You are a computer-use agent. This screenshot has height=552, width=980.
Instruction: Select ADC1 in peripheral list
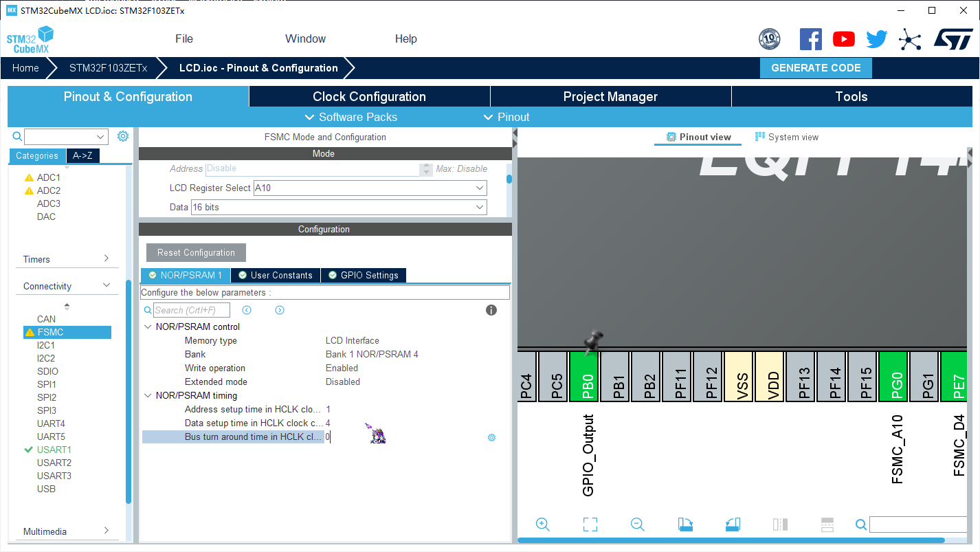tap(49, 177)
